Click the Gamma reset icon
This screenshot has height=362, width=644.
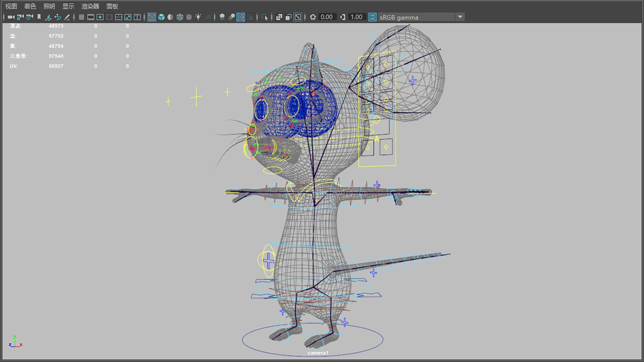[342, 17]
